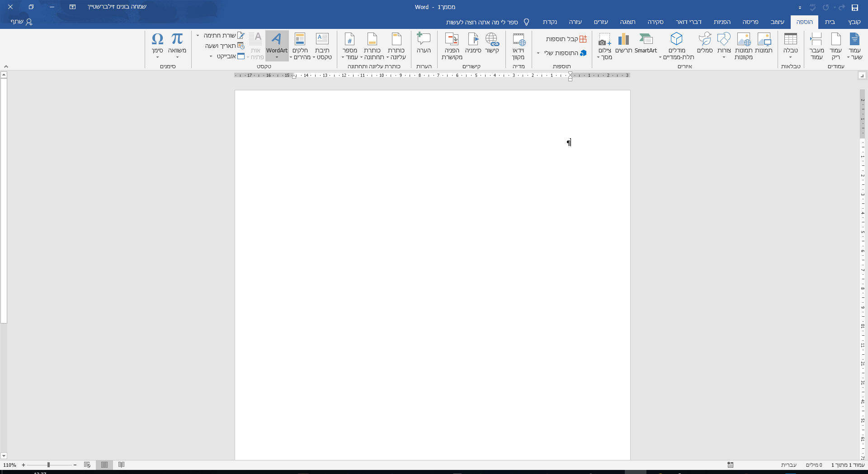Open the Equation (משוואה) dropdown arrow
Viewport: 868px width, 474px height.
pyautogui.click(x=177, y=57)
